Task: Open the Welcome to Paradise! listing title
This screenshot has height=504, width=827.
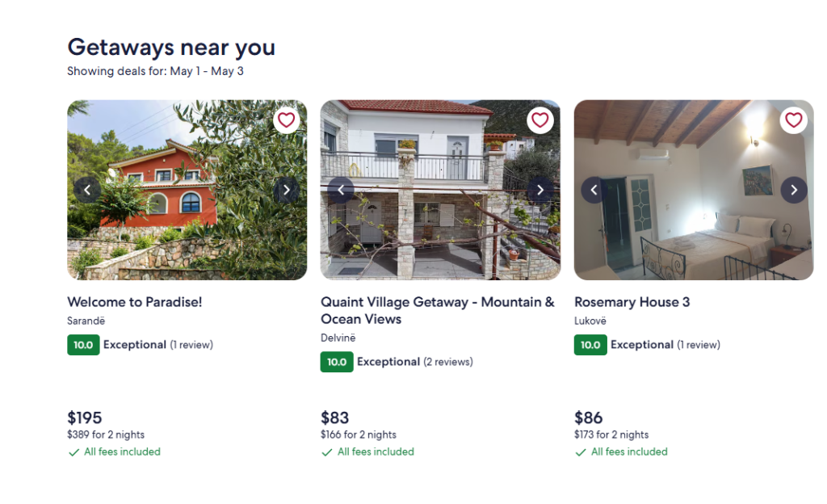Action: pyautogui.click(x=135, y=302)
